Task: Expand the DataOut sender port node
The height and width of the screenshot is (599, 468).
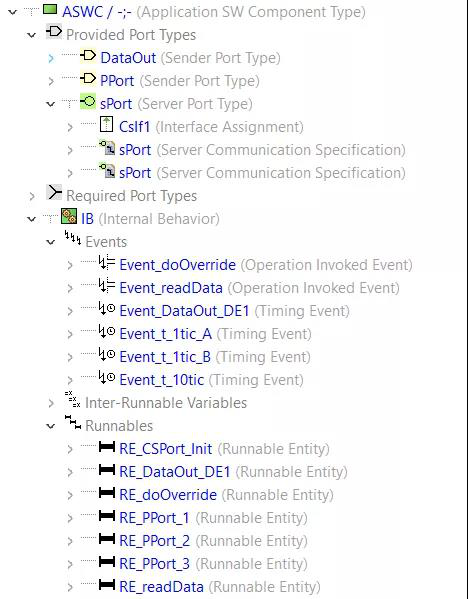Action: pos(51,58)
